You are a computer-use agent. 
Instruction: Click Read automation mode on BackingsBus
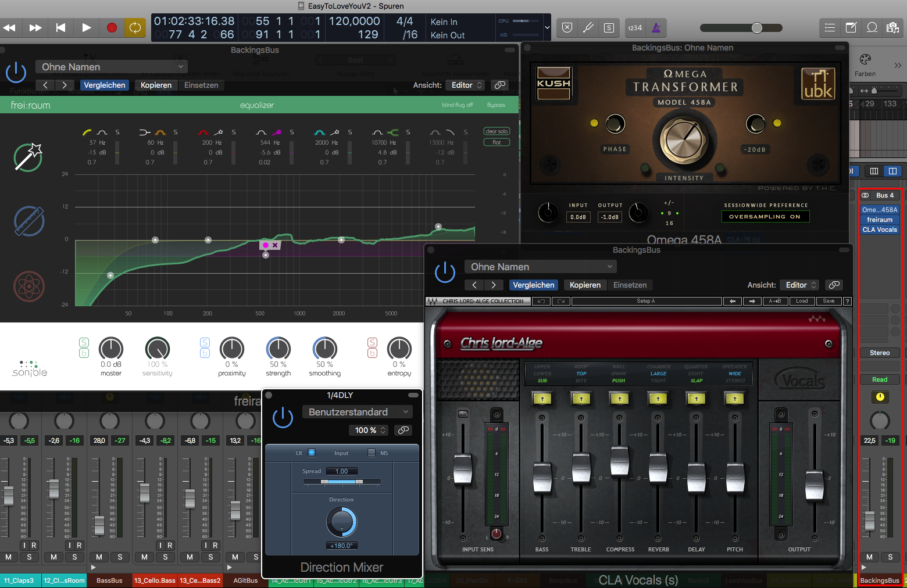pyautogui.click(x=880, y=379)
